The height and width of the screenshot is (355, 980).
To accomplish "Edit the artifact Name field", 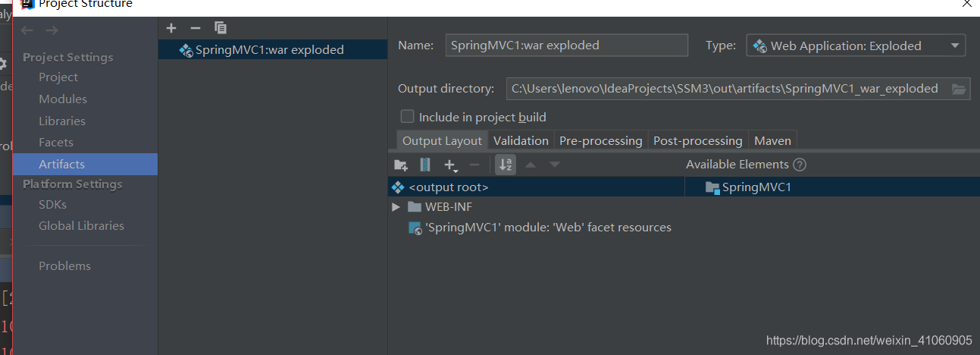I will point(567,46).
